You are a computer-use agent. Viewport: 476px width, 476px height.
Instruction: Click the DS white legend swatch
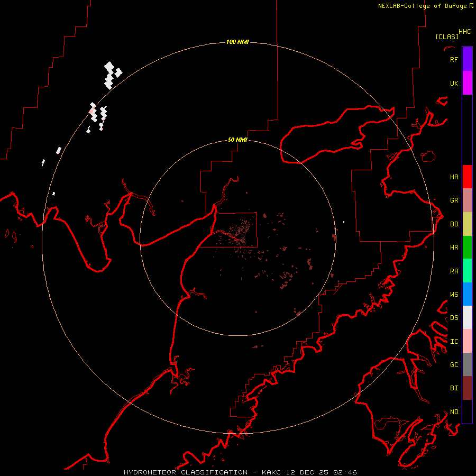(x=467, y=317)
